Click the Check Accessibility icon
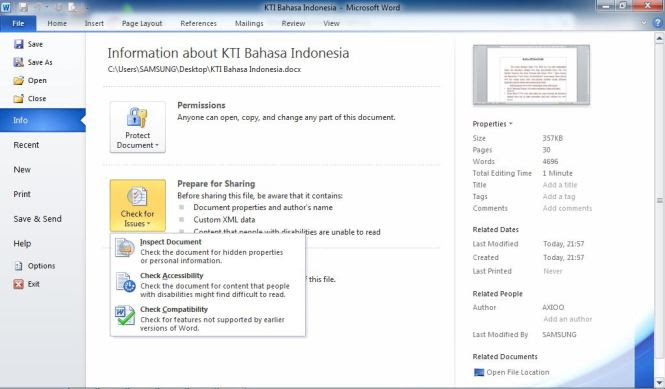Image resolution: width=665 pixels, height=389 pixels. point(125,282)
